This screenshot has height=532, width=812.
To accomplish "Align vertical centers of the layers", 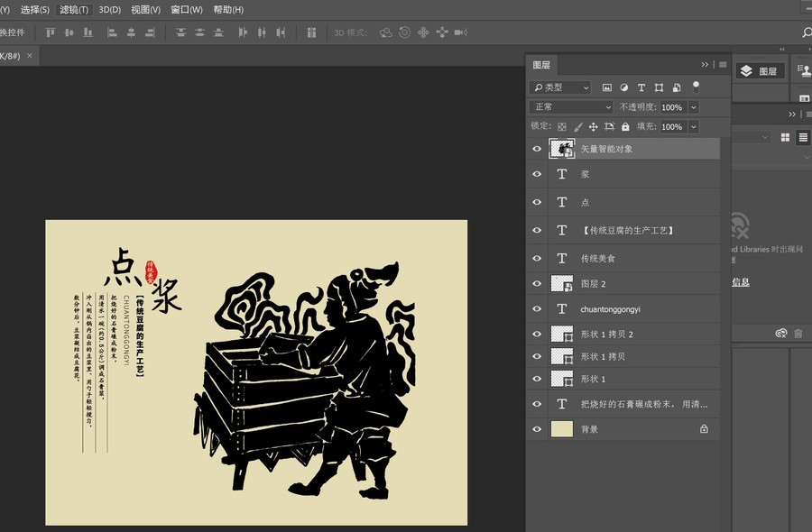I will click(69, 32).
